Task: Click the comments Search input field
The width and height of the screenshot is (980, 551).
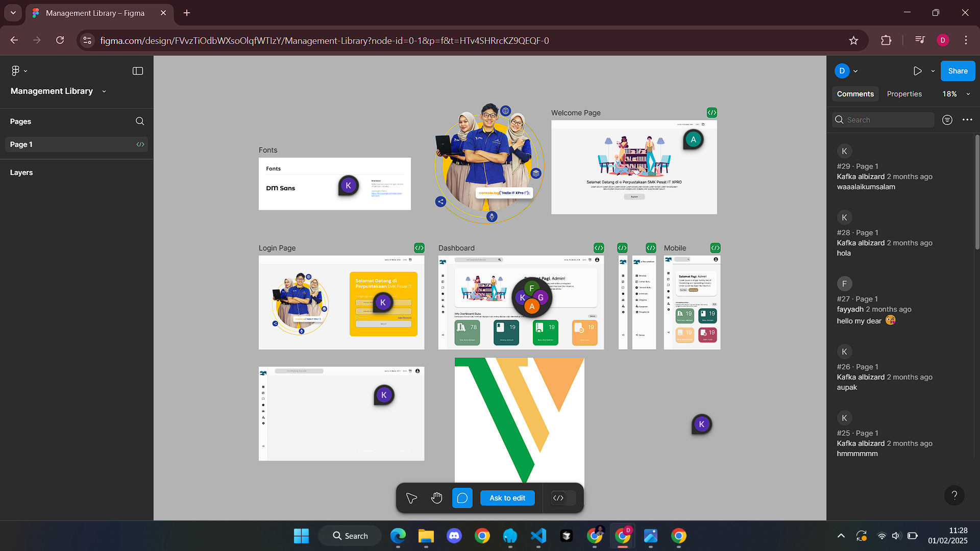Action: coord(888,120)
